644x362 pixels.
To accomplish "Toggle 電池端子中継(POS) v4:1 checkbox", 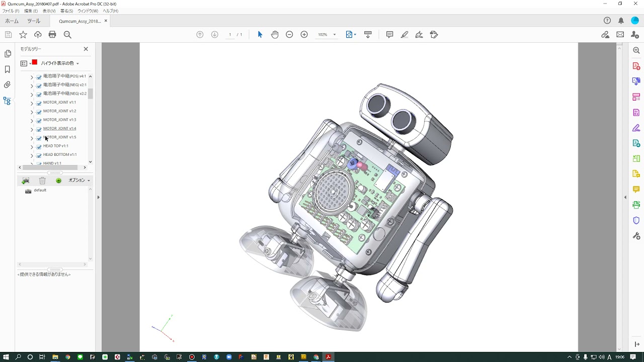I will coord(39,77).
